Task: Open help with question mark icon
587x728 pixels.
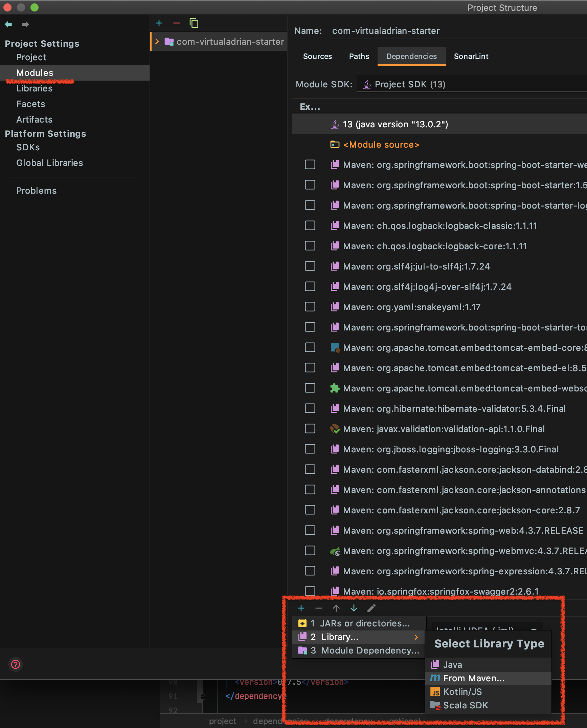Action: coord(16,664)
